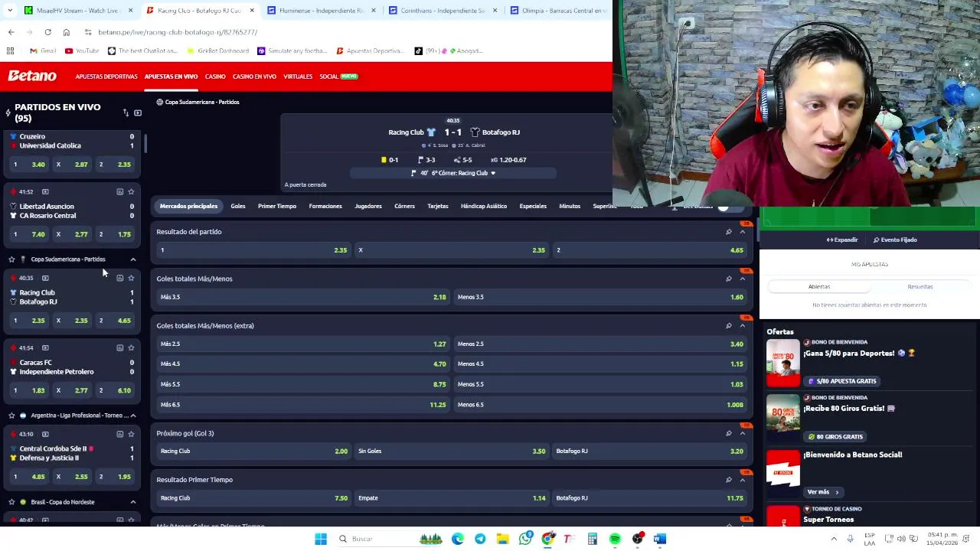This screenshot has height=551, width=980.
Task: Open the Copa Sudamericana - Partidos breadcrumb
Action: tap(202, 102)
